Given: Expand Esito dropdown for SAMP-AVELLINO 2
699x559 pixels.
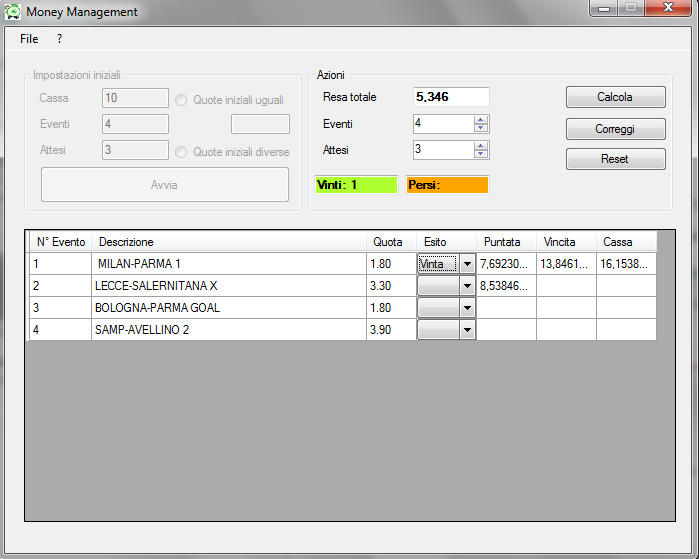Looking at the screenshot, I should coord(466,330).
